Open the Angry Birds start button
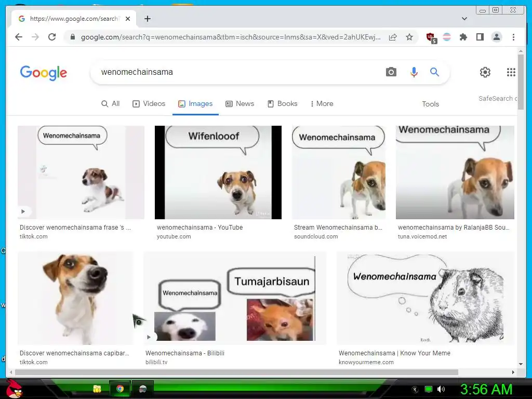The image size is (532, 399). [x=14, y=389]
